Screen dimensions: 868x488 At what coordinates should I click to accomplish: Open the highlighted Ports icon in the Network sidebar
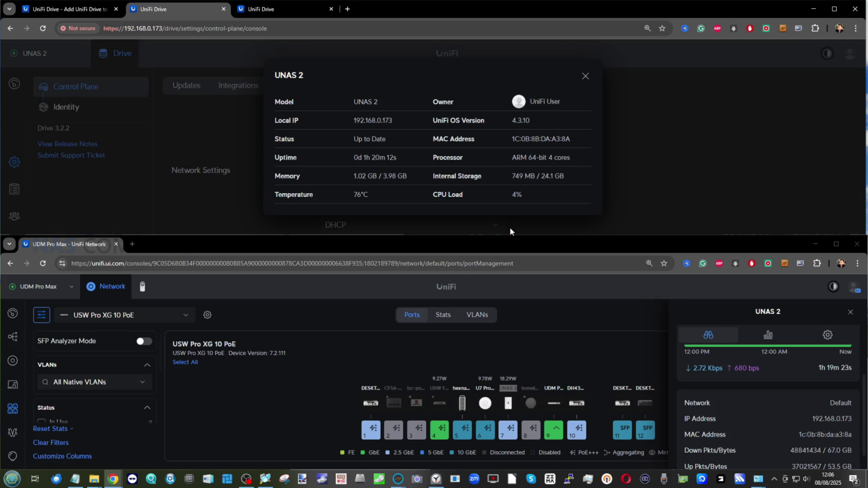pyautogui.click(x=13, y=409)
